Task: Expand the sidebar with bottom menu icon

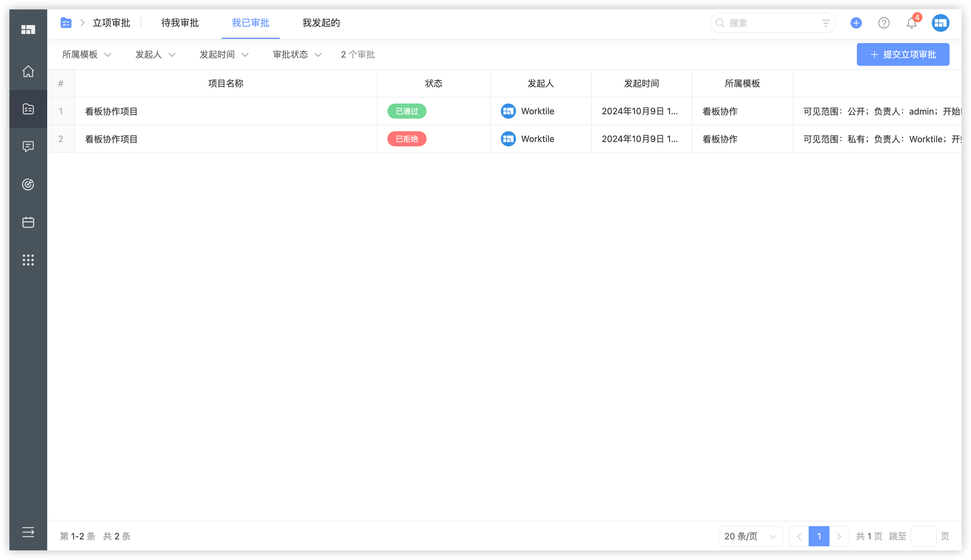Action: (x=28, y=532)
